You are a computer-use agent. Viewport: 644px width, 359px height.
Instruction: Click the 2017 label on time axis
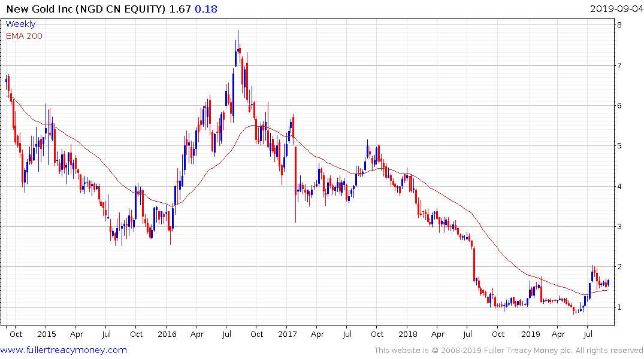click(x=287, y=334)
